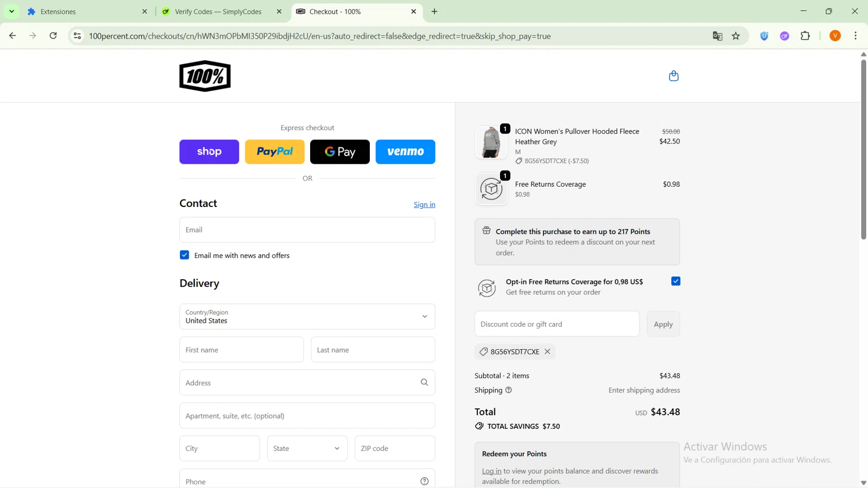Pay with Shop express checkout

tap(209, 151)
